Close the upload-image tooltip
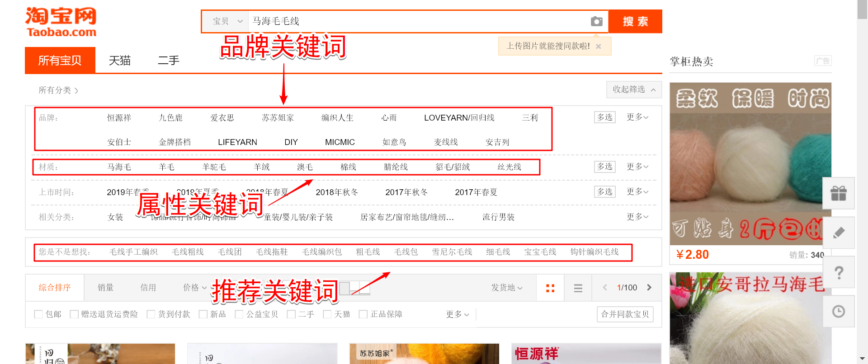The width and height of the screenshot is (868, 364). point(598,46)
